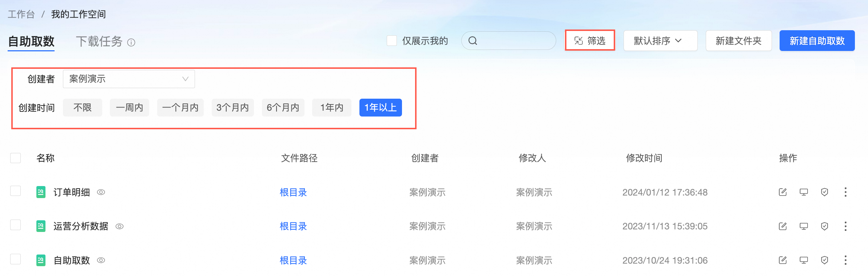Click the timestamp 2023/10/24 19:31:06
The height and width of the screenshot is (276, 868).
tap(665, 260)
